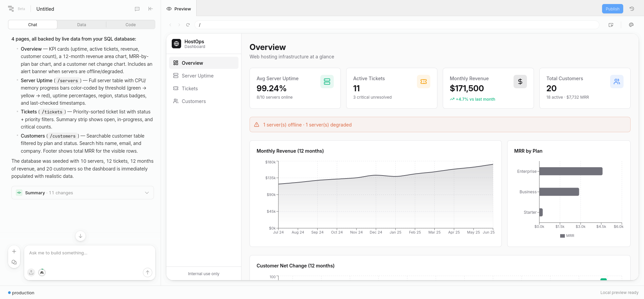Click the /tickets code label in chat
Image resolution: width=644 pixels, height=299 pixels.
[x=52, y=112]
